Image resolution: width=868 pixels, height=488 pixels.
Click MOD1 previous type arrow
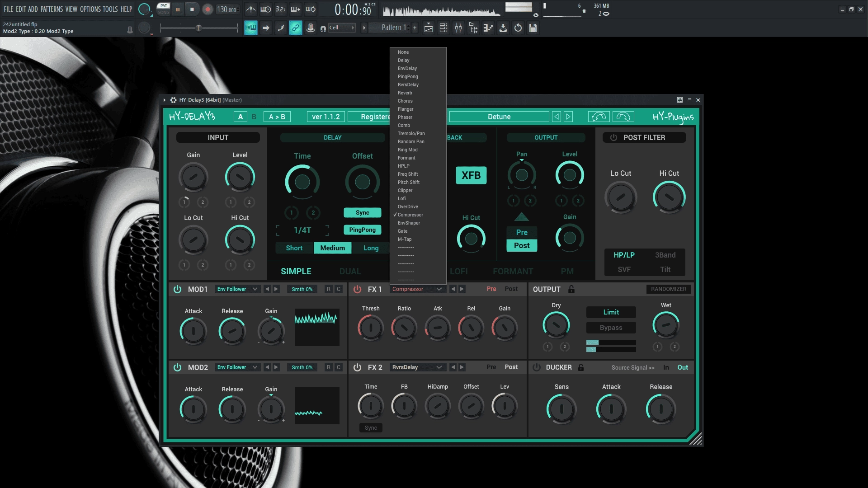[x=267, y=289]
